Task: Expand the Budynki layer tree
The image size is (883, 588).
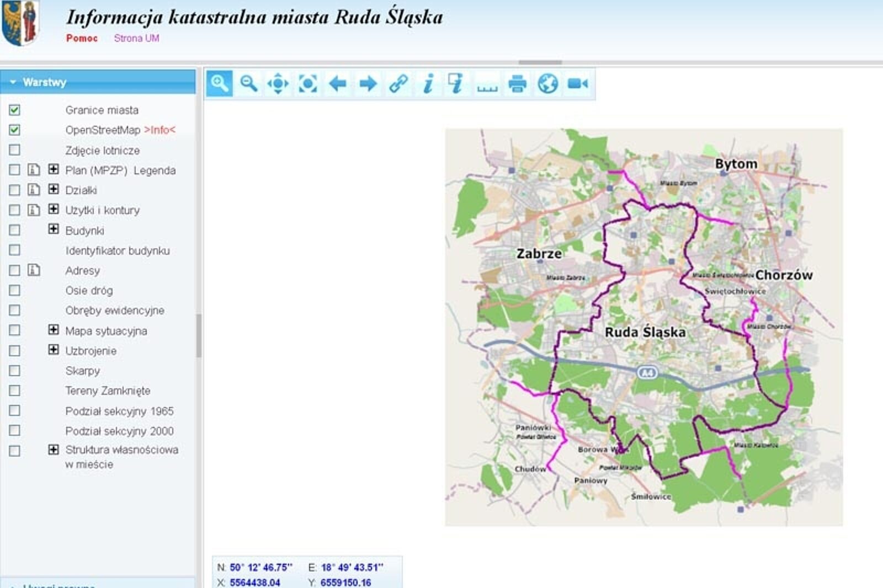Action: [54, 229]
